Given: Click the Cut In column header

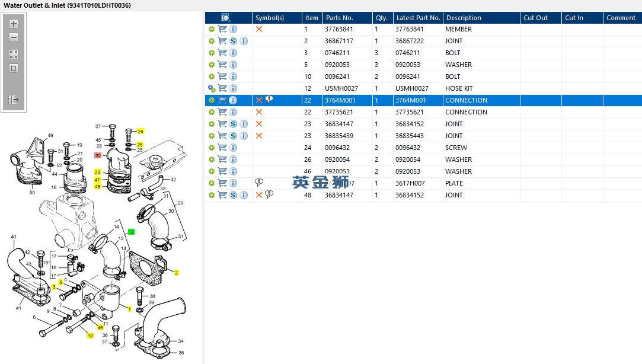Looking at the screenshot, I should coord(582,18).
